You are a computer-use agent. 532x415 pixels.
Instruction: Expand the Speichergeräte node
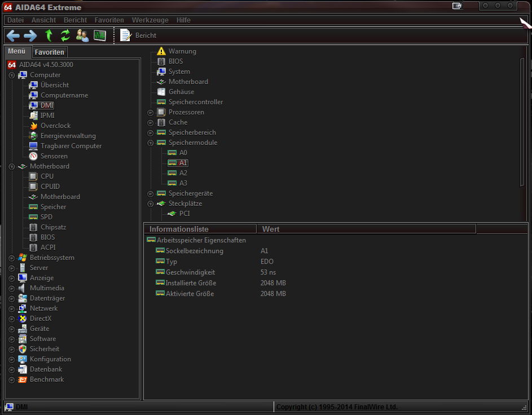150,194
